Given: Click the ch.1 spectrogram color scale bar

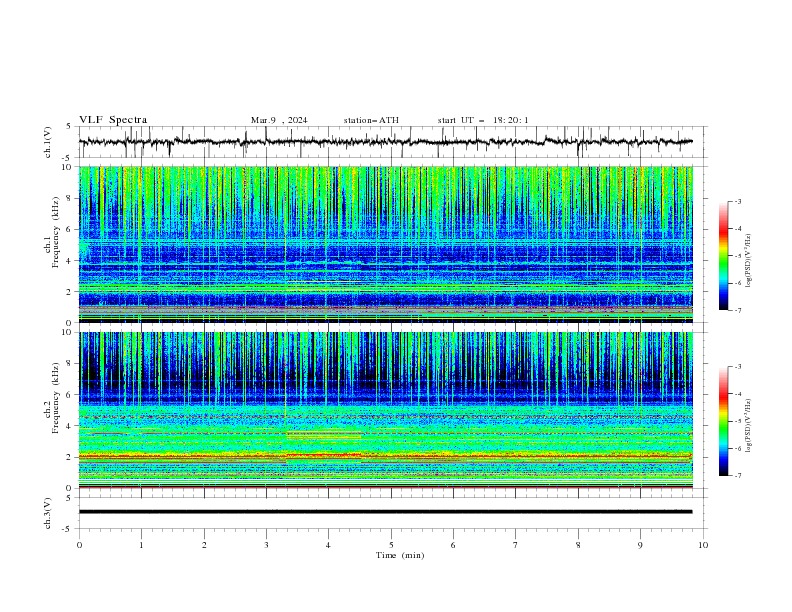Looking at the screenshot, I should 723,256.
